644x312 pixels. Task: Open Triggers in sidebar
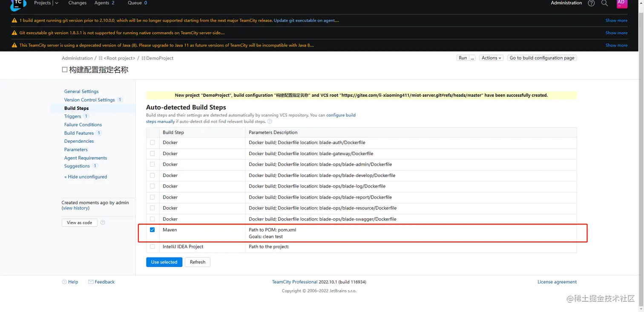[x=72, y=116]
